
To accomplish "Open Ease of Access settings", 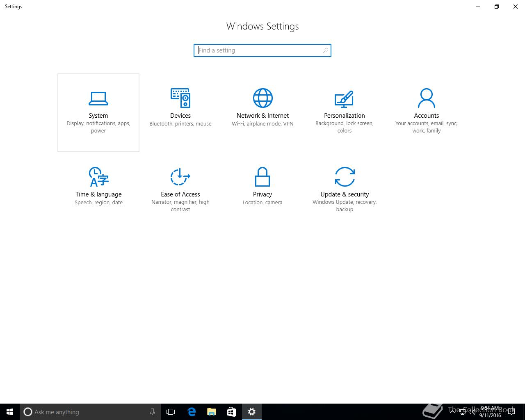I will click(180, 192).
